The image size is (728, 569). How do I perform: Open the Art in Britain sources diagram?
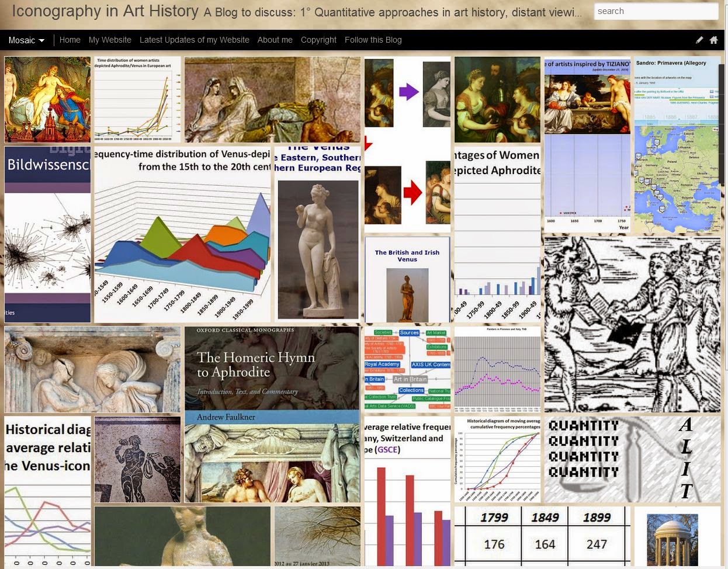(407, 369)
